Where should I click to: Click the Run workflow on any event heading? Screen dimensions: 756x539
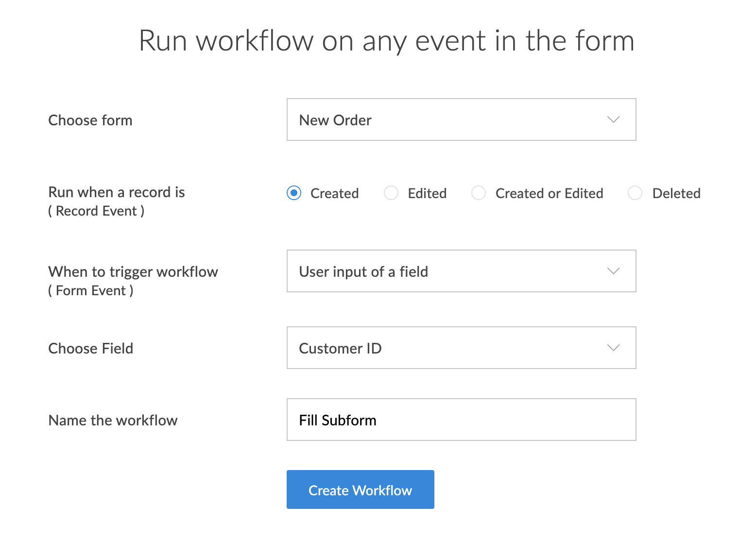[386, 40]
